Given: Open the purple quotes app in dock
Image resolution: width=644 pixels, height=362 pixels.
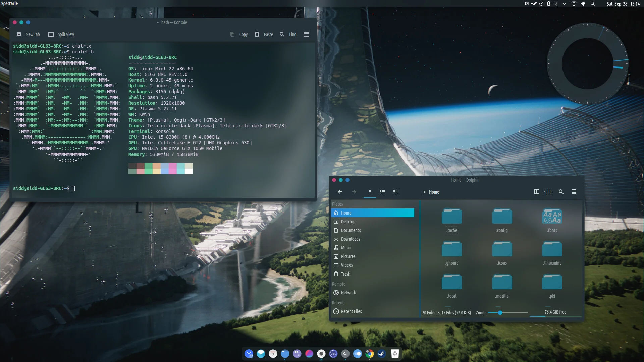Looking at the screenshot, I should point(297,354).
